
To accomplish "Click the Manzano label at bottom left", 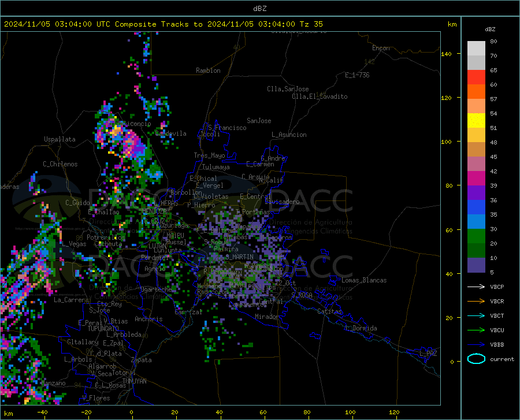I will 53,383.
